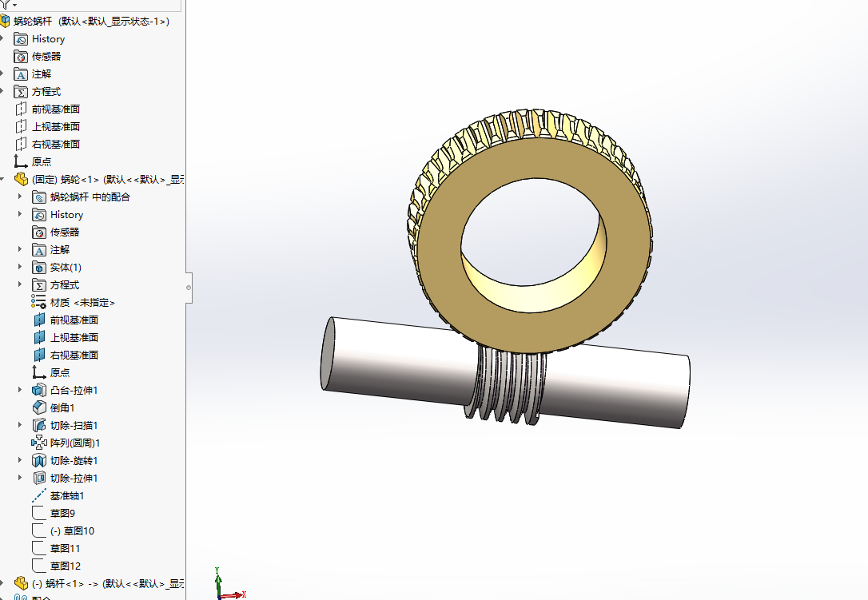The height and width of the screenshot is (600, 868).
Task: Select the 切除-扫描1 swept cut icon
Action: pyautogui.click(x=38, y=426)
